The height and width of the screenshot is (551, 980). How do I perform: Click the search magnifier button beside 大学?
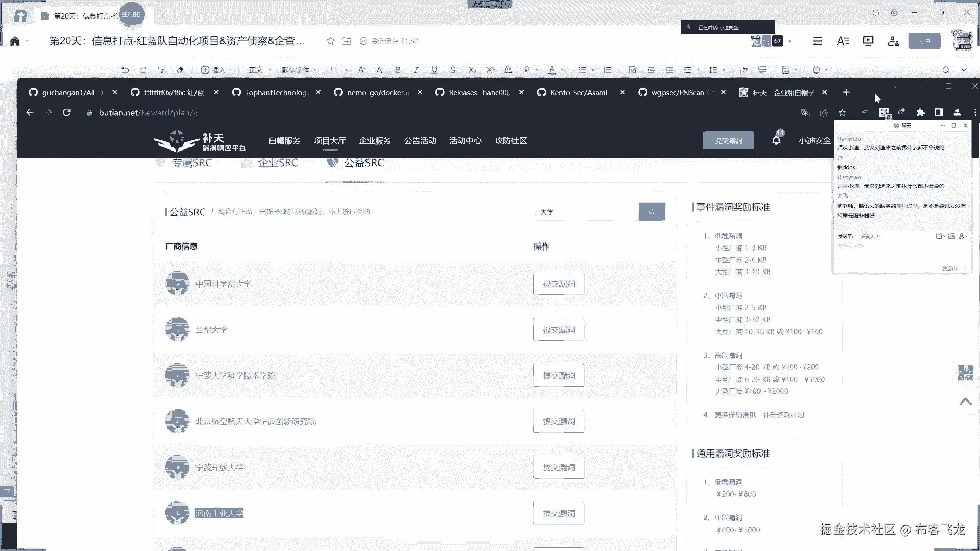[652, 211]
